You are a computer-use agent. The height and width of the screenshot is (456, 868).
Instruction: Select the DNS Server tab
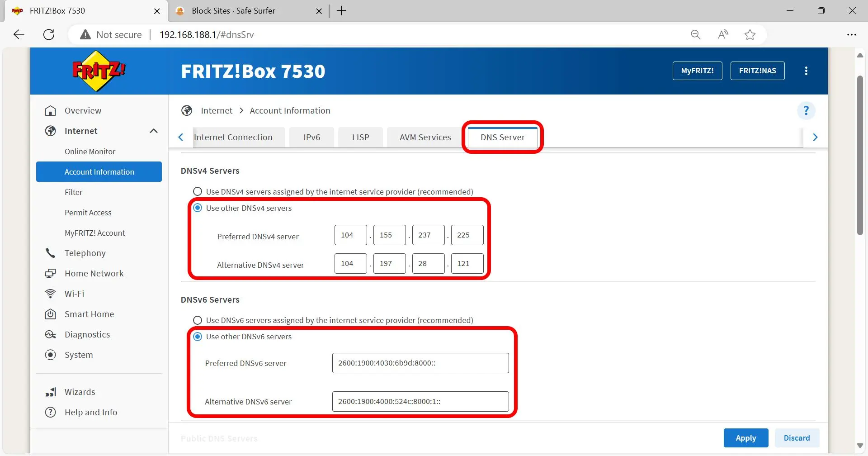tap(503, 138)
